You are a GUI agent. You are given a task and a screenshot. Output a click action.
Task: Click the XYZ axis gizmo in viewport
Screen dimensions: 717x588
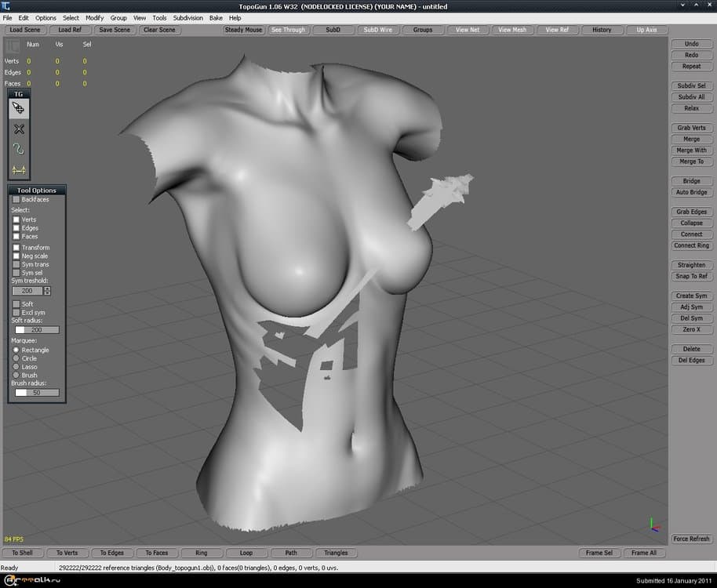tap(656, 524)
